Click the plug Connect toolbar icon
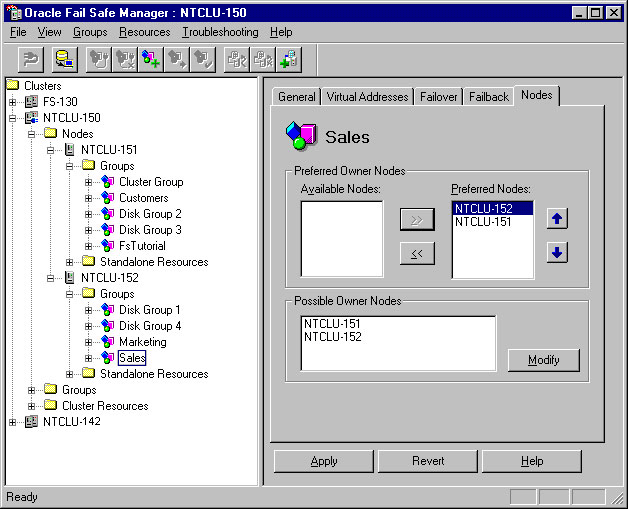628x509 pixels. tap(31, 60)
